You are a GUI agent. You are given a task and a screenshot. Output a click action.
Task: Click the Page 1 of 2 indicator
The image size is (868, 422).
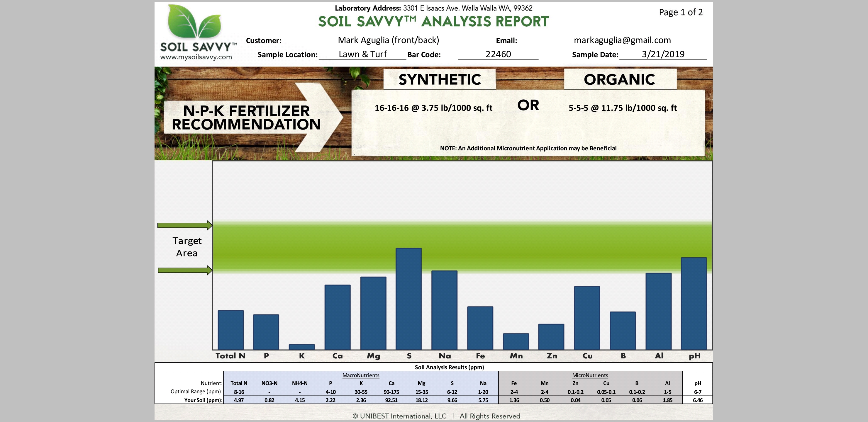click(681, 13)
